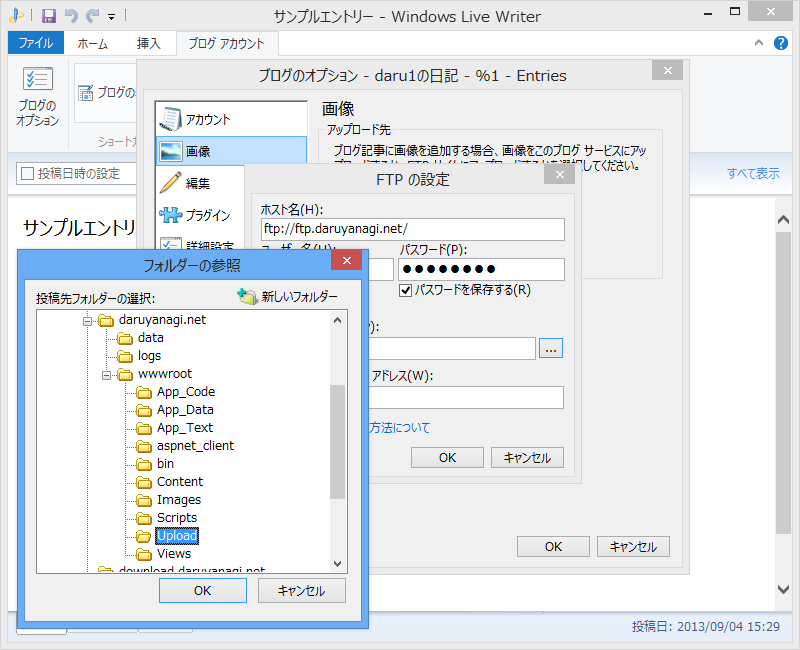Select the bin folder
The height and width of the screenshot is (650, 800).
point(165,463)
